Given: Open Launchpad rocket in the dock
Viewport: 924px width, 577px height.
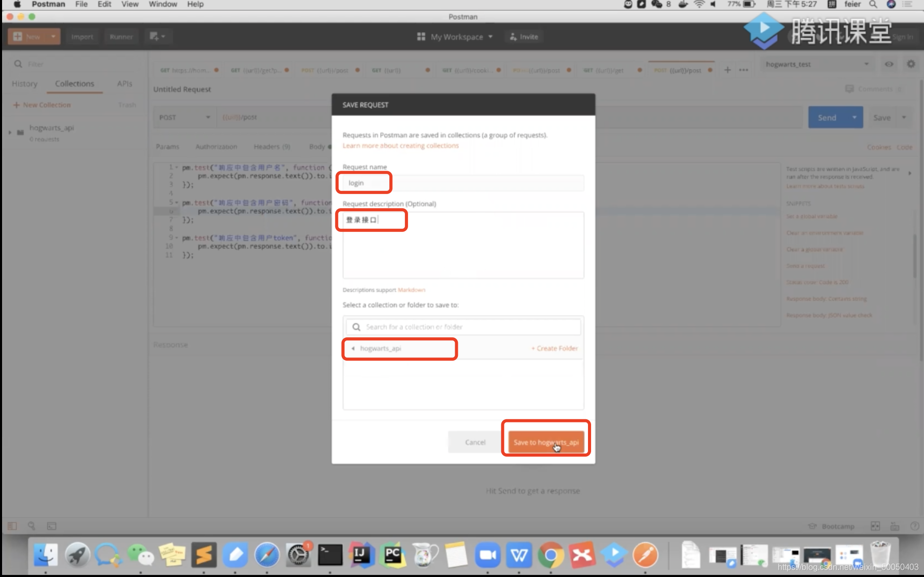Looking at the screenshot, I should [77, 555].
